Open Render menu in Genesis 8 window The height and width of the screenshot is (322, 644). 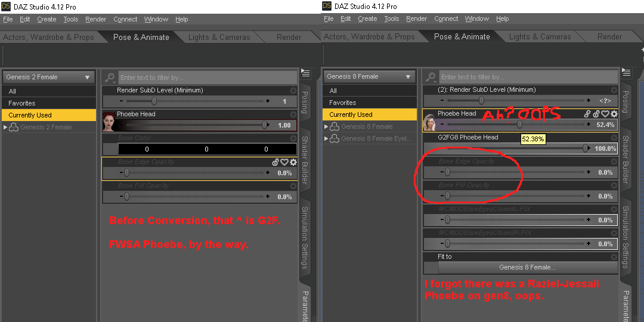pos(416,18)
